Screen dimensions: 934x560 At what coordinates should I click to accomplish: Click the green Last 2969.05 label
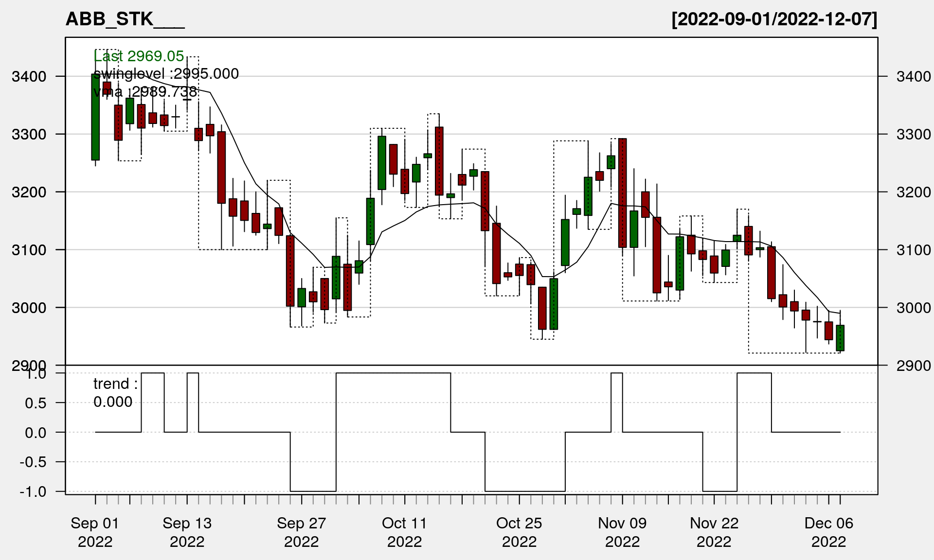click(139, 56)
